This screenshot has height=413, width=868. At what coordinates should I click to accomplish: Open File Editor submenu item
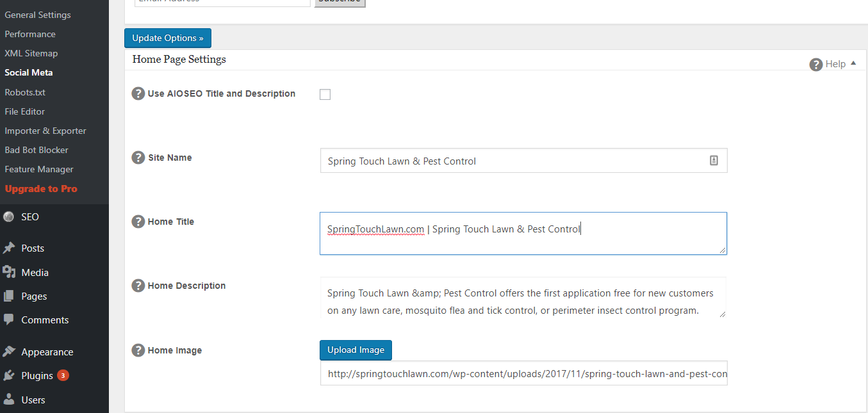pyautogui.click(x=25, y=111)
